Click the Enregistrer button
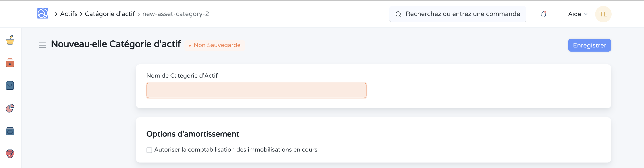This screenshot has height=168, width=644. [x=589, y=45]
